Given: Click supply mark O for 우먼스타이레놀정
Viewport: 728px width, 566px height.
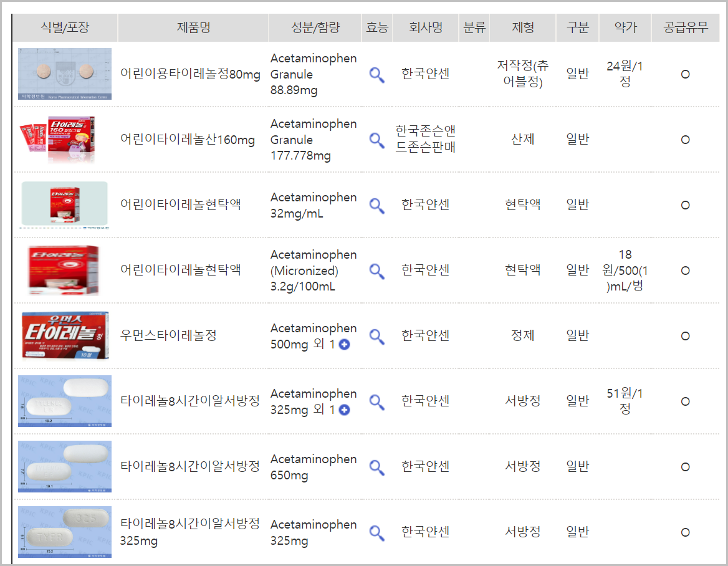Looking at the screenshot, I should [x=685, y=336].
